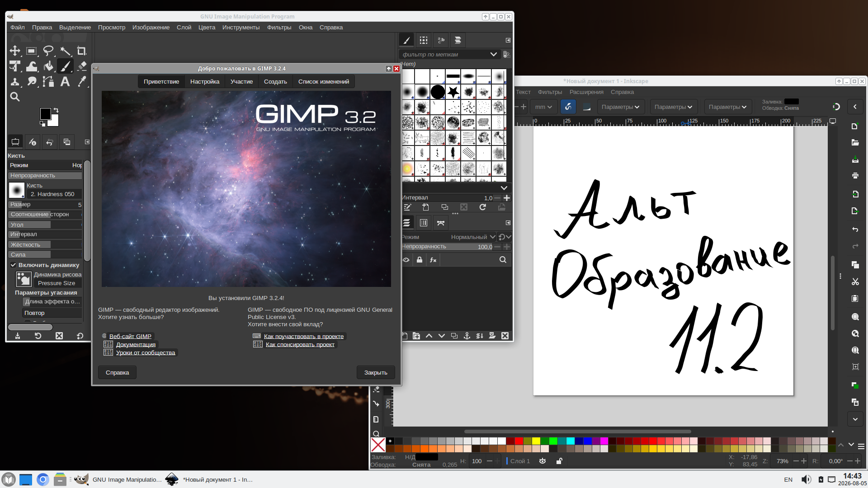The height and width of the screenshot is (488, 868).
Task: Adjust the 'Жёсткость' slider in tool options
Action: (45, 244)
